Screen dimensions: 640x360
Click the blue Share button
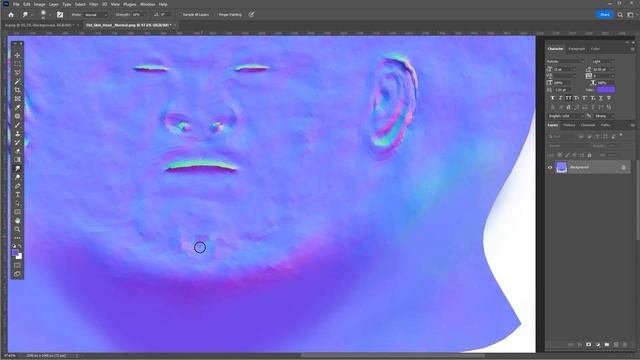[604, 15]
